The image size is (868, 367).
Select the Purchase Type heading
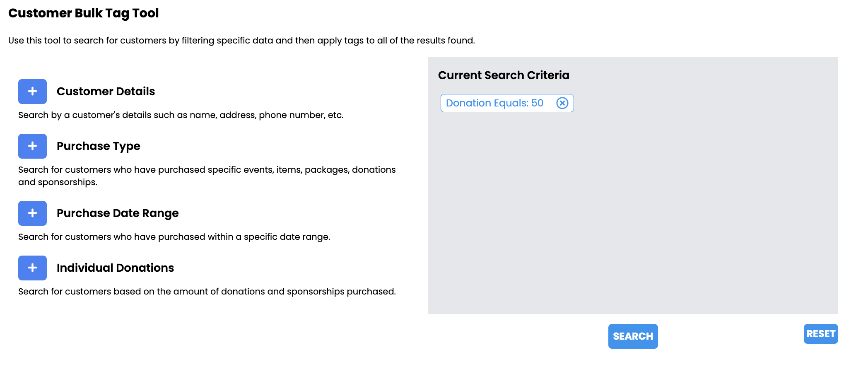click(x=99, y=146)
